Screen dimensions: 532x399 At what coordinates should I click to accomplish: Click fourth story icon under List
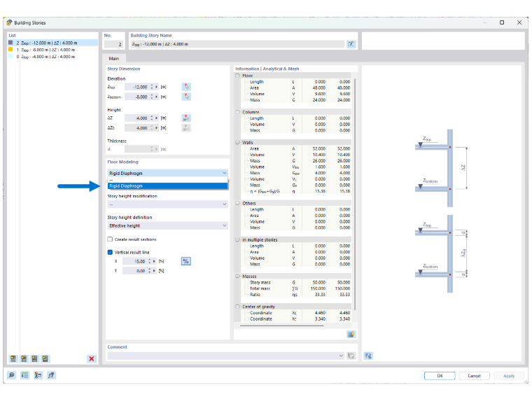[x=45, y=358]
